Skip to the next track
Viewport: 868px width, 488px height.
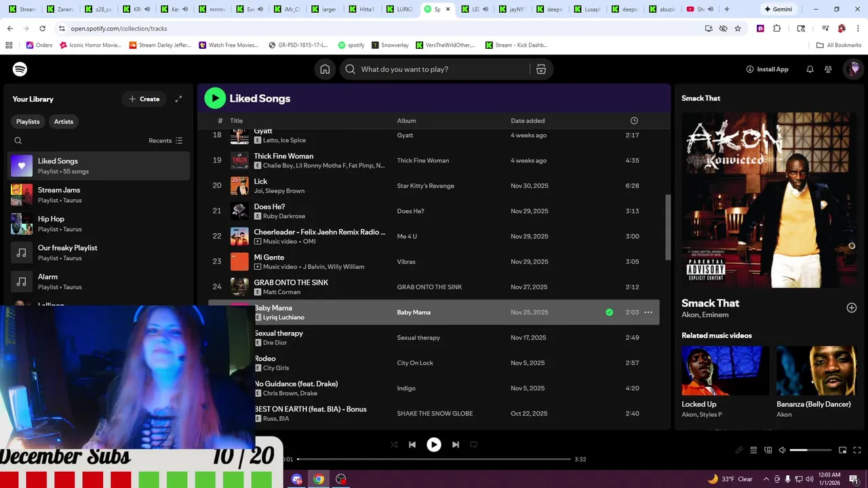click(x=456, y=445)
